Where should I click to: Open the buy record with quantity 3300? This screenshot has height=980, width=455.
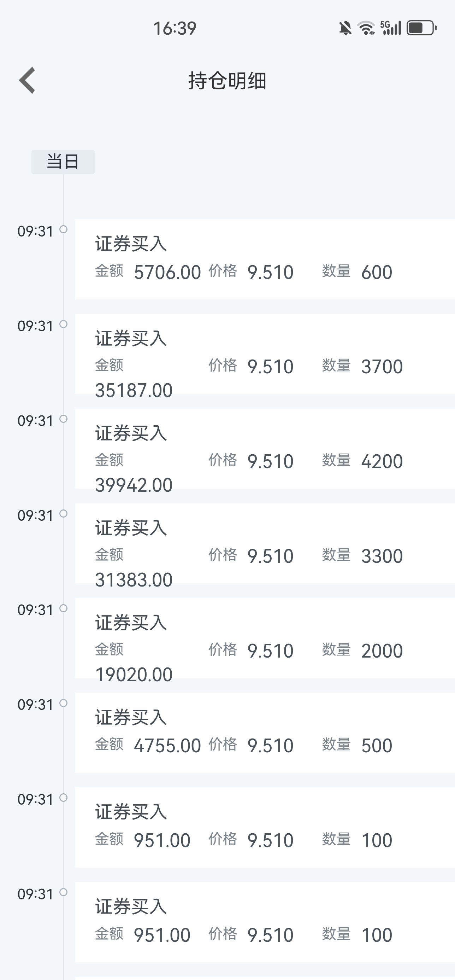265,543
